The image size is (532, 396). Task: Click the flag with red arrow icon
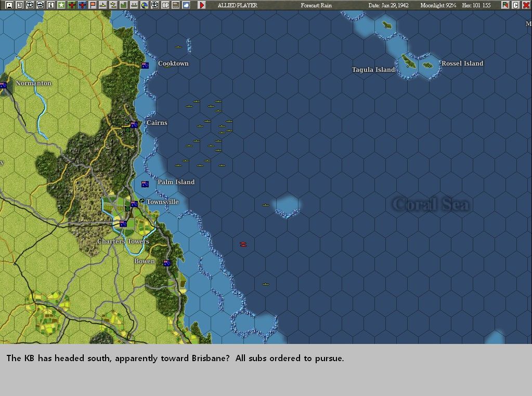(505, 5)
